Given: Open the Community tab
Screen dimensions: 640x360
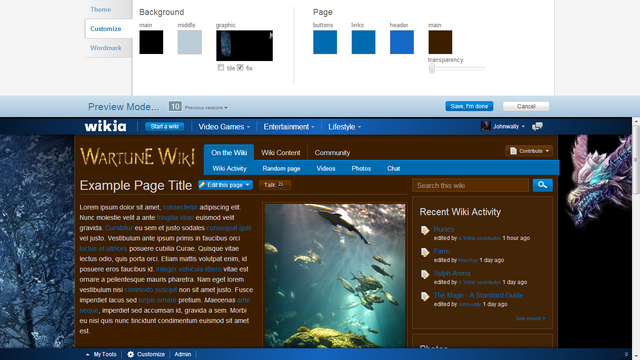Looking at the screenshot, I should click(x=332, y=153).
